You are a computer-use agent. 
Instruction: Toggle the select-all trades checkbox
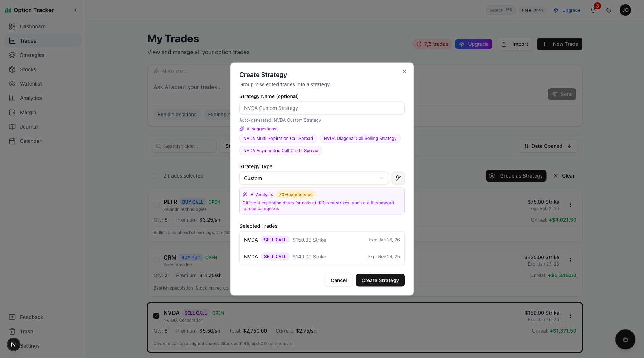[155, 176]
